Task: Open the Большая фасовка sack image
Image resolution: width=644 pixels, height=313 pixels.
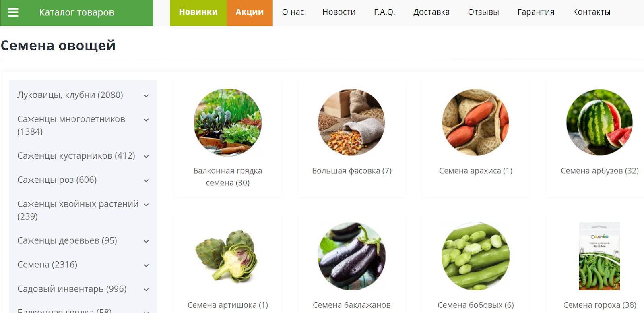Action: [x=351, y=122]
